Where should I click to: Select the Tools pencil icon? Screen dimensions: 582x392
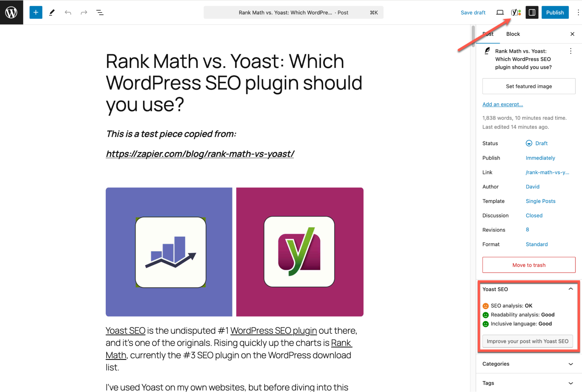pyautogui.click(x=52, y=12)
